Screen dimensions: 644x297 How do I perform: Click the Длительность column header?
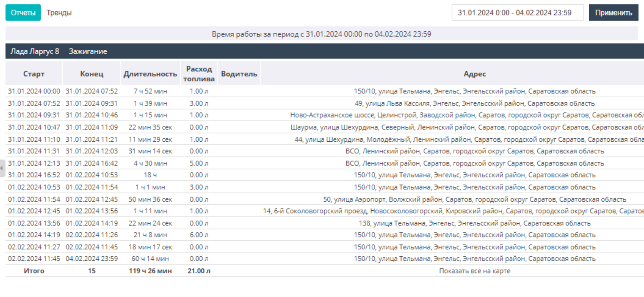coord(150,74)
